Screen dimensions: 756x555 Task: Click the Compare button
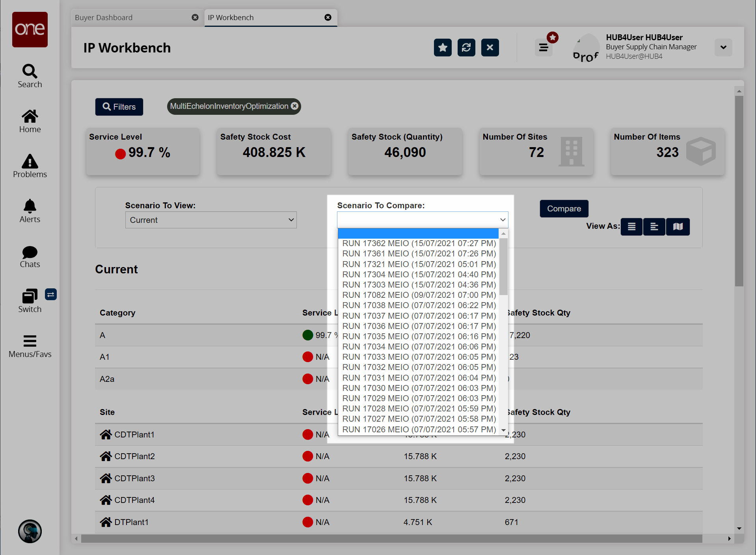564,209
